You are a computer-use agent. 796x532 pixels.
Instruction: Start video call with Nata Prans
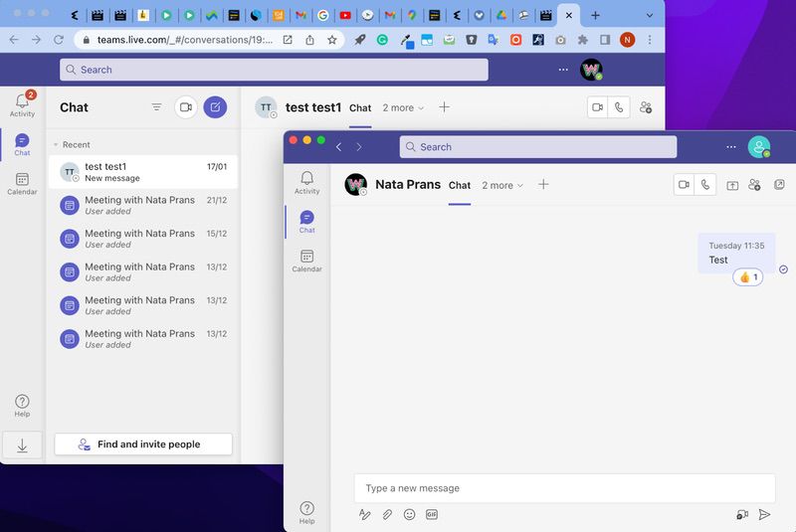click(x=685, y=185)
